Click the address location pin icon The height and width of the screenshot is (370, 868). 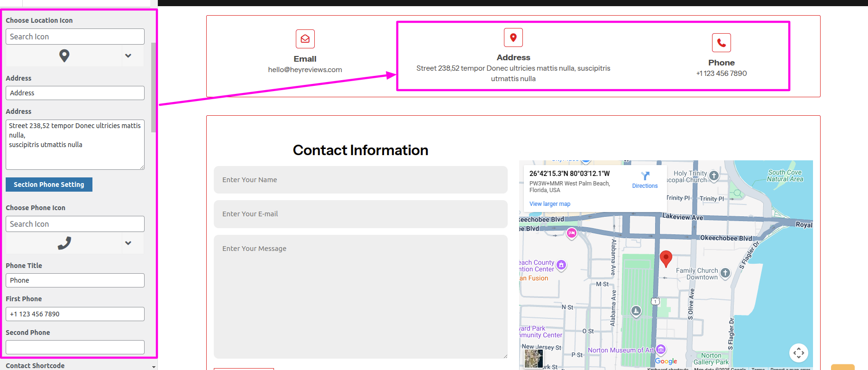(x=513, y=37)
